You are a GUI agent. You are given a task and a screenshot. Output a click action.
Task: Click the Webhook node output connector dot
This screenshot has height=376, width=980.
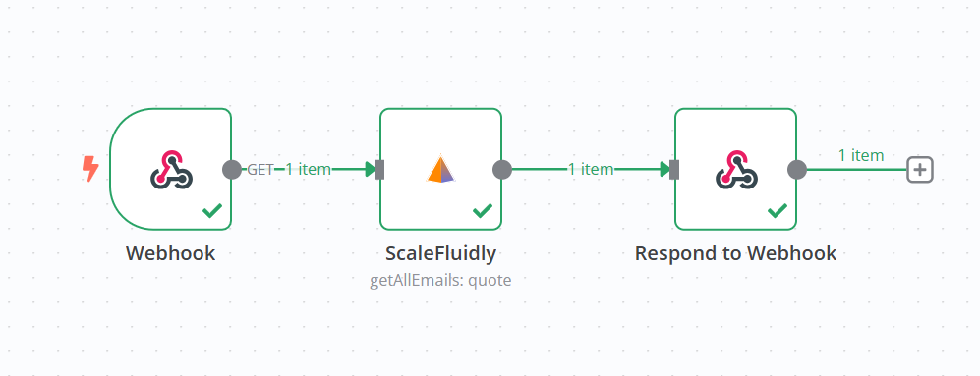tap(232, 169)
